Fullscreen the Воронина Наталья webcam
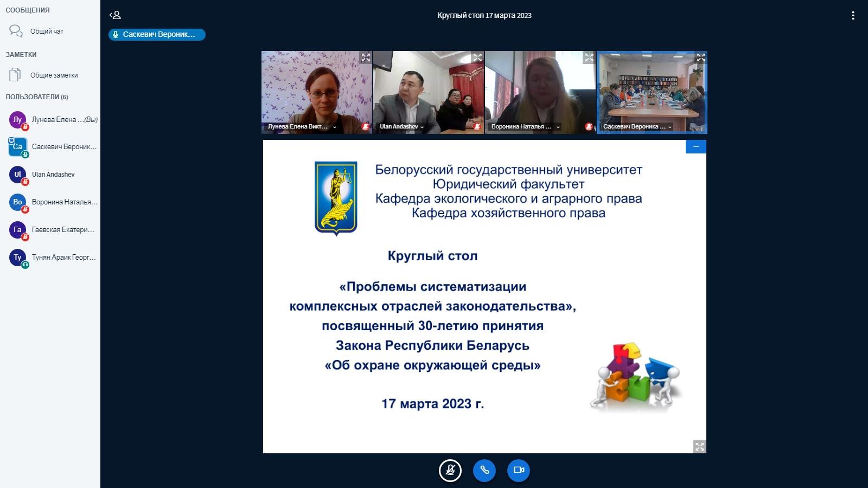The height and width of the screenshot is (488, 868). point(589,57)
